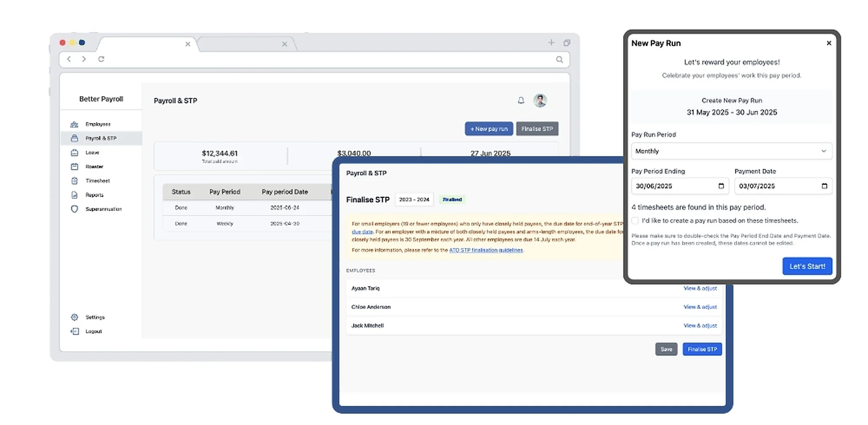This screenshot has width=868, height=425.
Task: Open ATO STP finalisation guidelines link
Action: pyautogui.click(x=486, y=250)
